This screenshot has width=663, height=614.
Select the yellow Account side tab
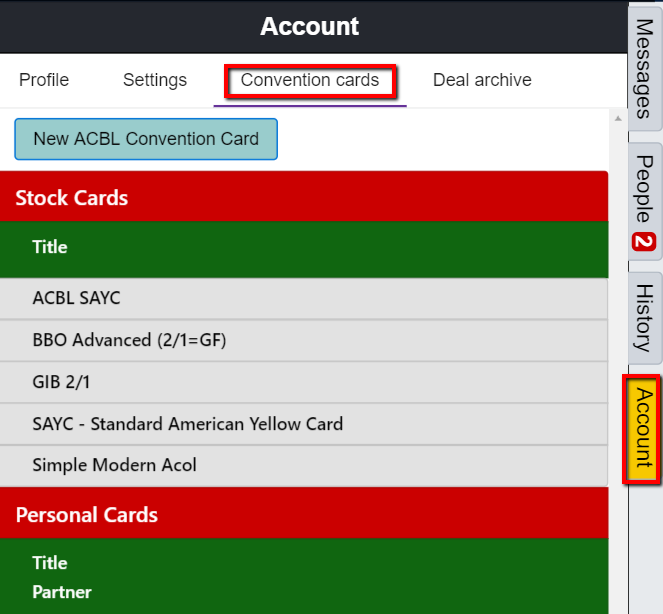pyautogui.click(x=645, y=429)
